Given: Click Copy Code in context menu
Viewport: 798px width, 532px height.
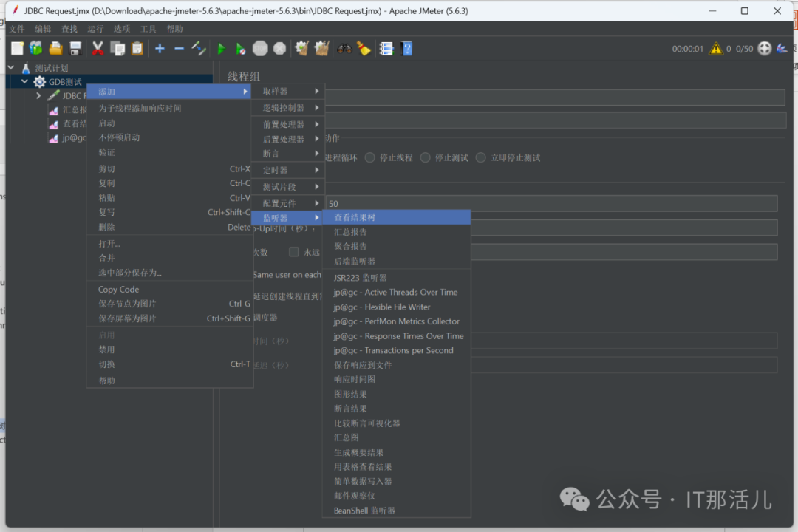Looking at the screenshot, I should tap(170, 289).
